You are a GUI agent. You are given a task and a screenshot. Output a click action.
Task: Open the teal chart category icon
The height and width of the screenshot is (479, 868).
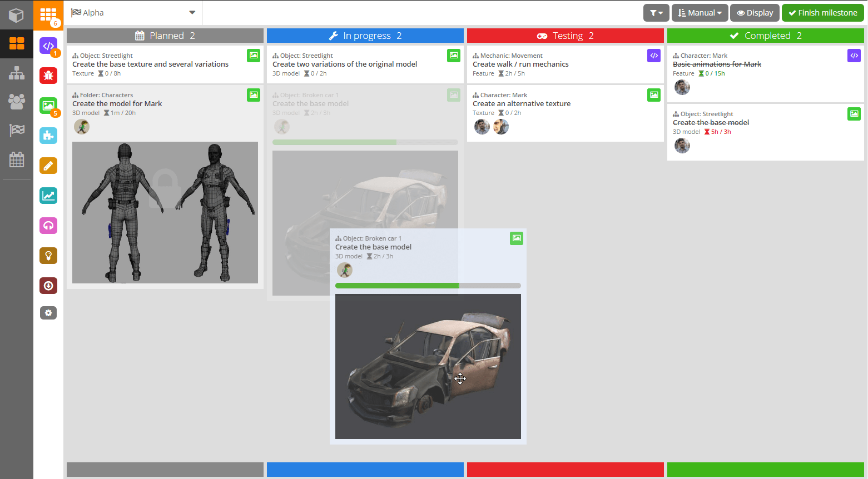coord(48,196)
